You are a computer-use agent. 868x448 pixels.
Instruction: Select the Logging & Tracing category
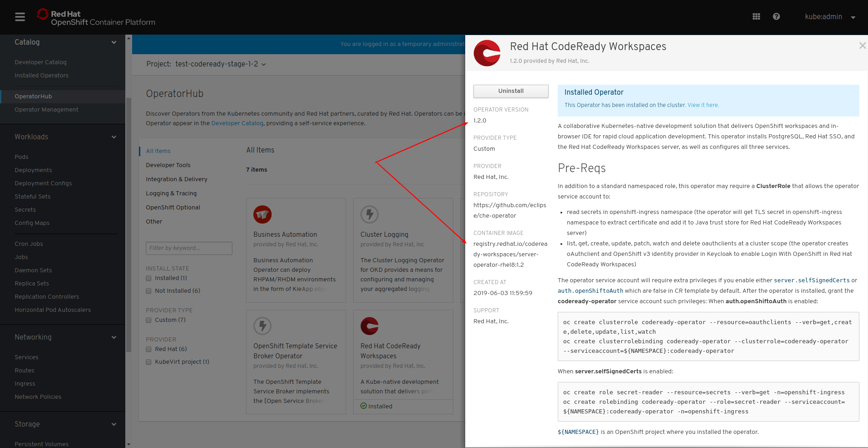(171, 193)
